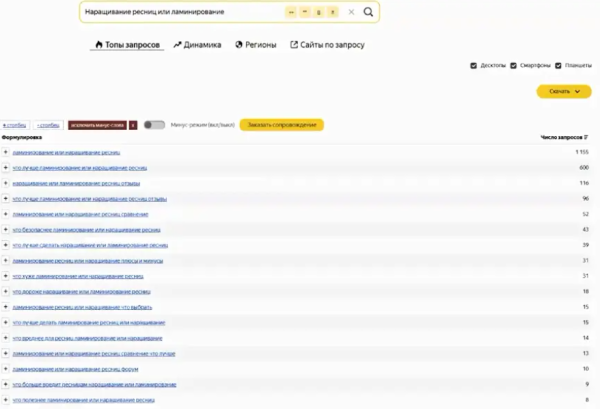Toggle the Минус-режим switch
Screen dimensions: 600x409
154,125
